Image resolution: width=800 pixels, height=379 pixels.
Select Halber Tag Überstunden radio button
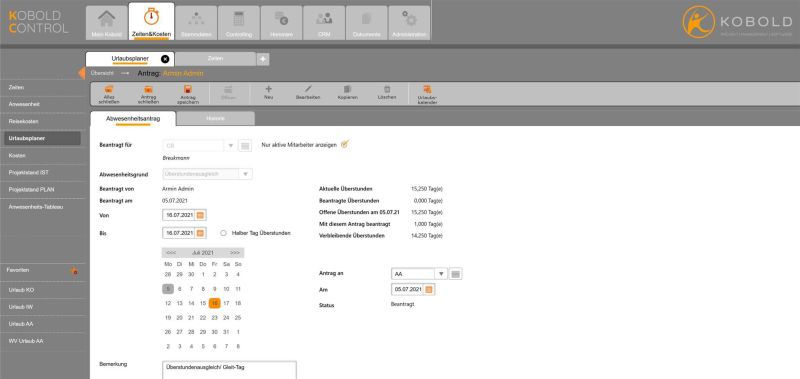click(223, 233)
